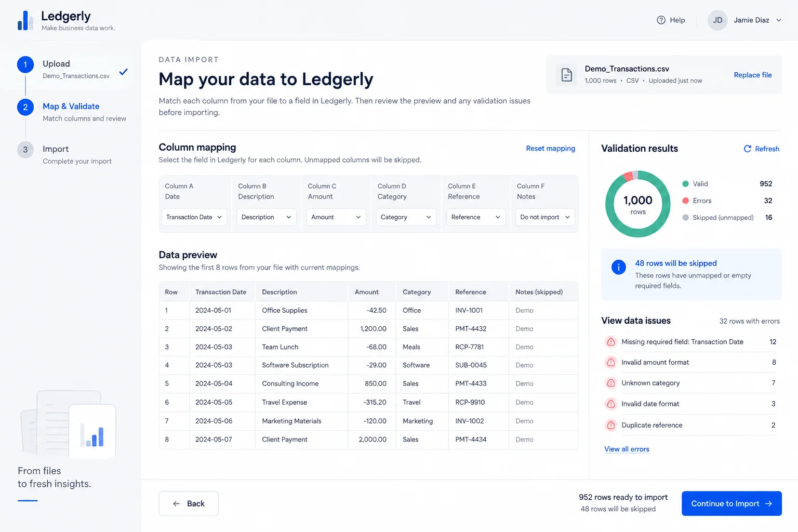Click warning icon beside Invalid amount format
This screenshot has height=532, width=798.
(x=611, y=363)
